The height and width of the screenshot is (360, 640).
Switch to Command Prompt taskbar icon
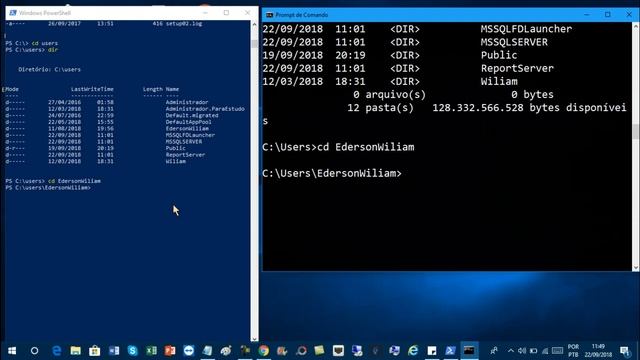pyautogui.click(x=469, y=351)
